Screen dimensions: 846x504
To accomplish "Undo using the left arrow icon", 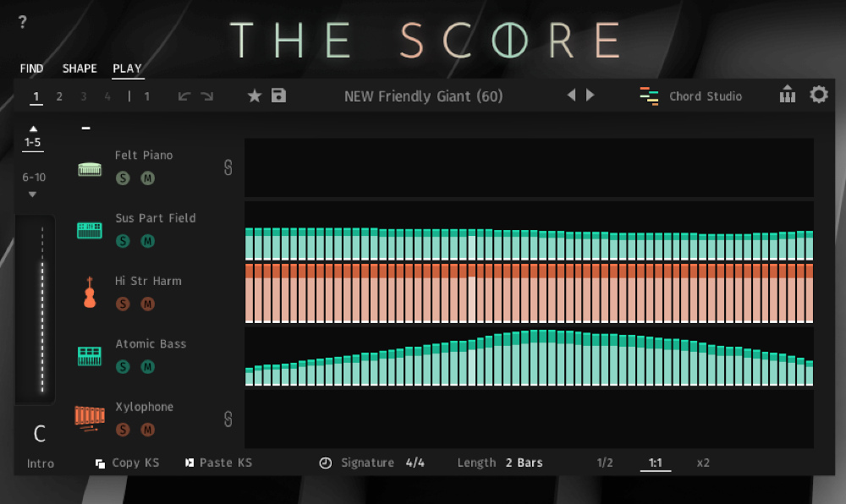I will [x=184, y=96].
